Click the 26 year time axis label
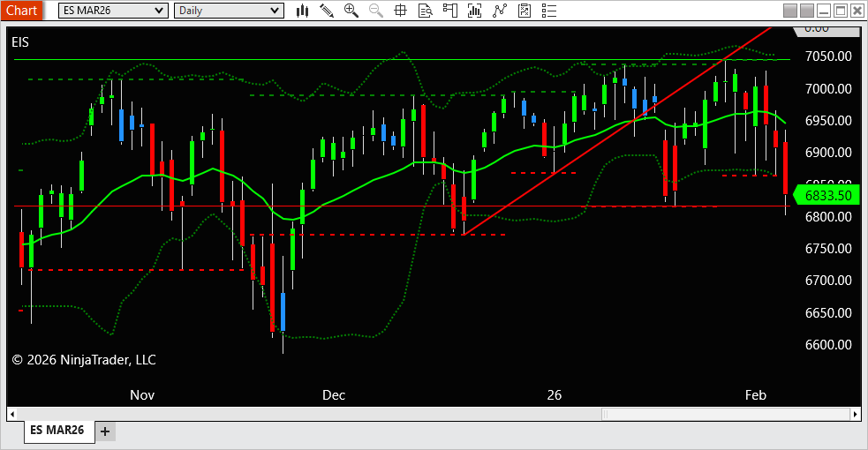 click(x=555, y=395)
